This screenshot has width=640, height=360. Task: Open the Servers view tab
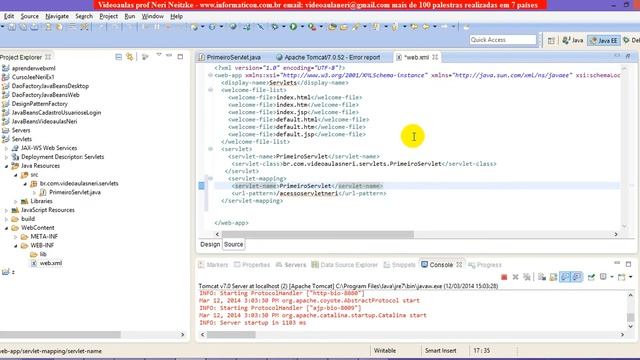[291, 265]
